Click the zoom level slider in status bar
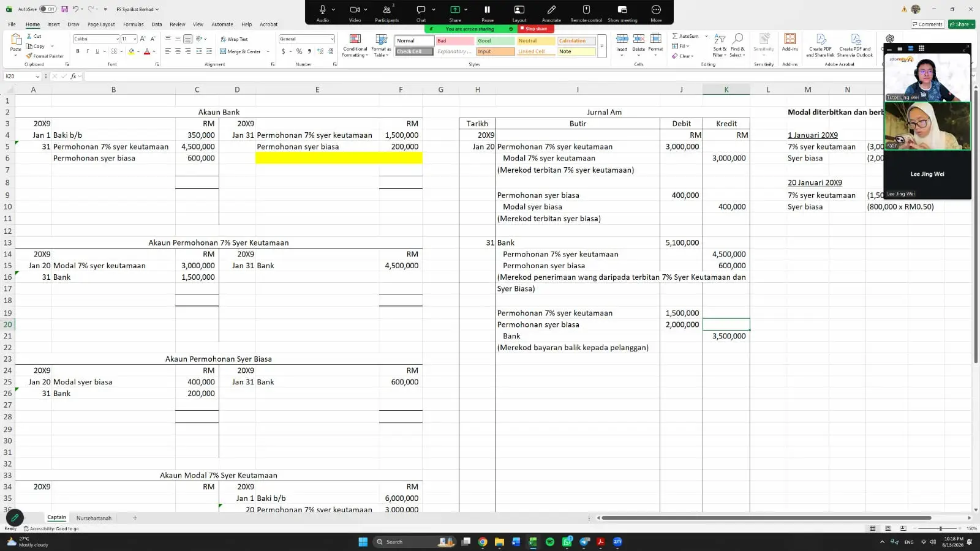The image size is (980, 551). [940, 528]
